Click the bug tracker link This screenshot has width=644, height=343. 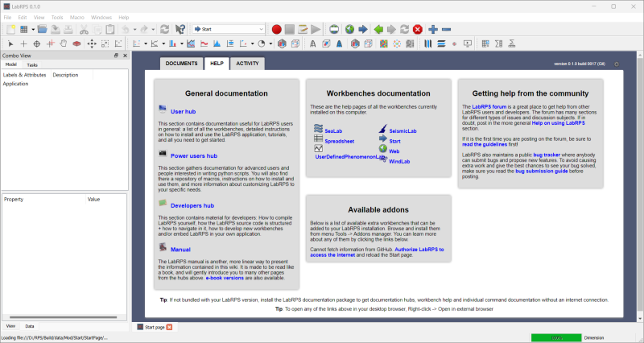pos(547,155)
